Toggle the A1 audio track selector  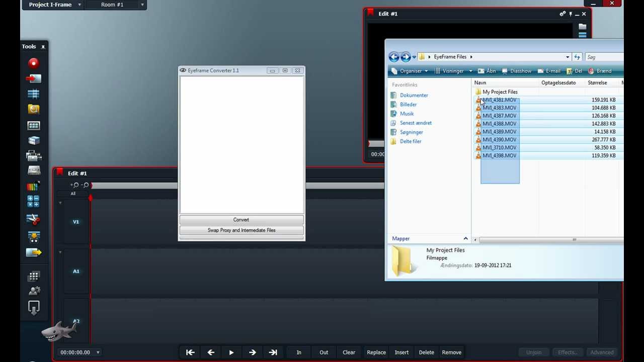tap(76, 271)
